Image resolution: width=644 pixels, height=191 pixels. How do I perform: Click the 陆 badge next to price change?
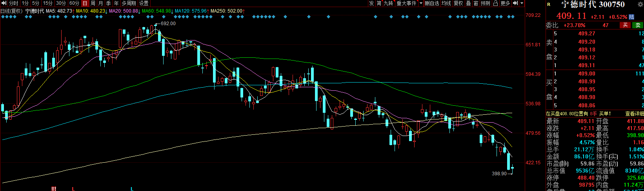point(632,17)
